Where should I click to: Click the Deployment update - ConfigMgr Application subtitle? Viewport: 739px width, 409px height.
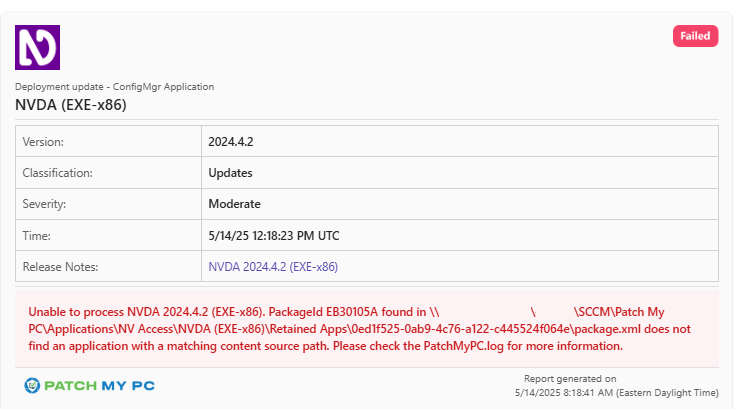[x=115, y=87]
